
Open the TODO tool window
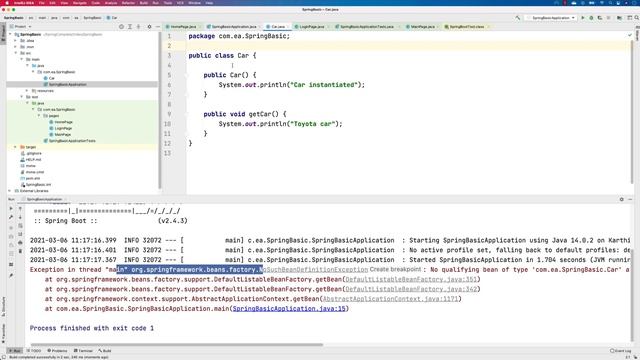(34, 351)
